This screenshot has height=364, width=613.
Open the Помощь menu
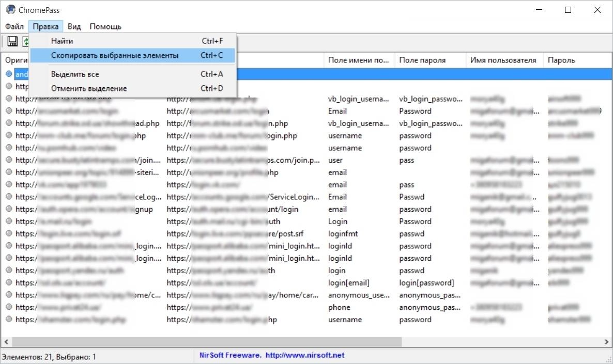(x=105, y=26)
